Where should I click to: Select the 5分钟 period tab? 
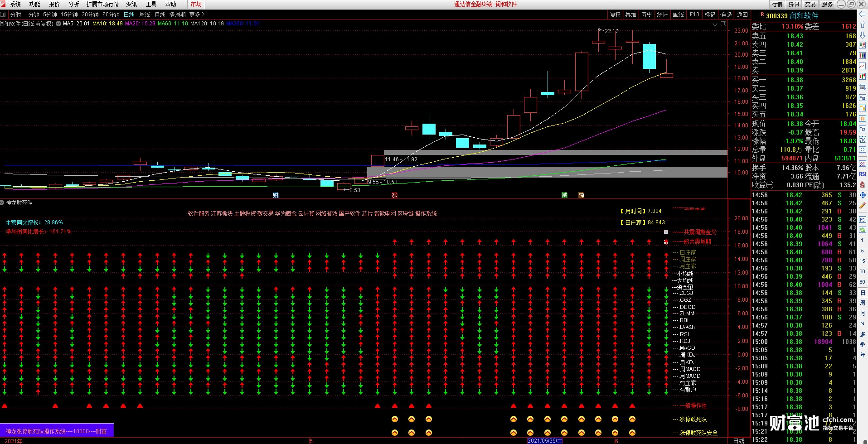coord(50,14)
